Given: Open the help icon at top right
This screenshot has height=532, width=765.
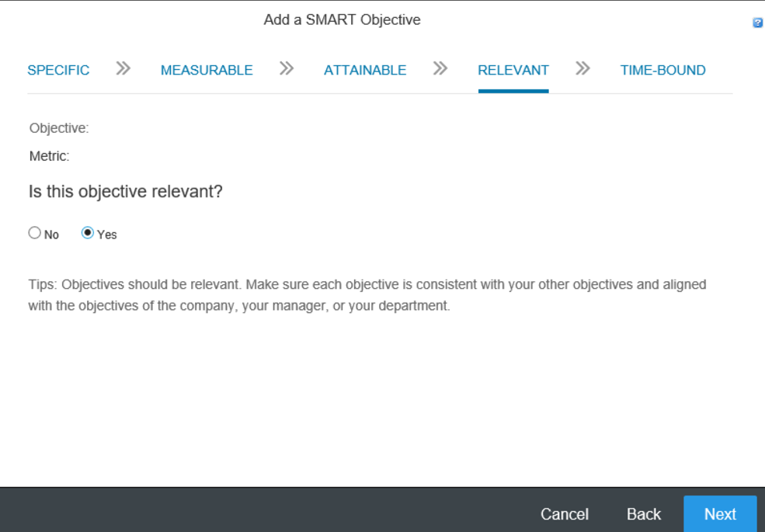Looking at the screenshot, I should [x=758, y=23].
